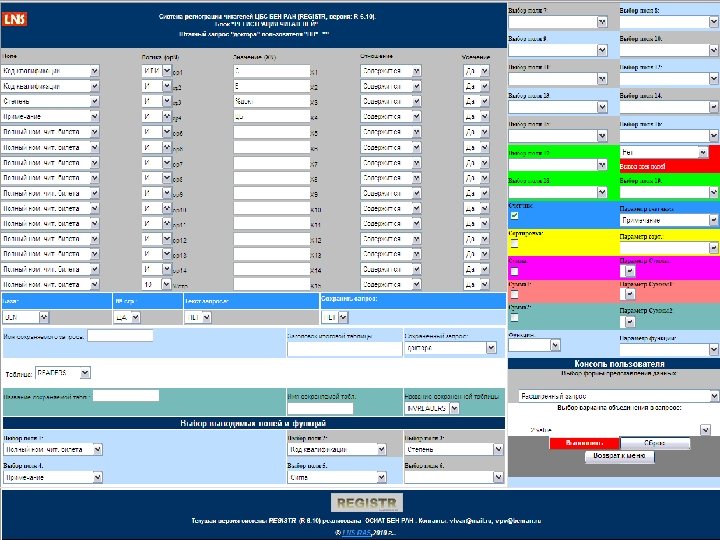
Task: Click the empty x10 value input field
Action: point(271,208)
